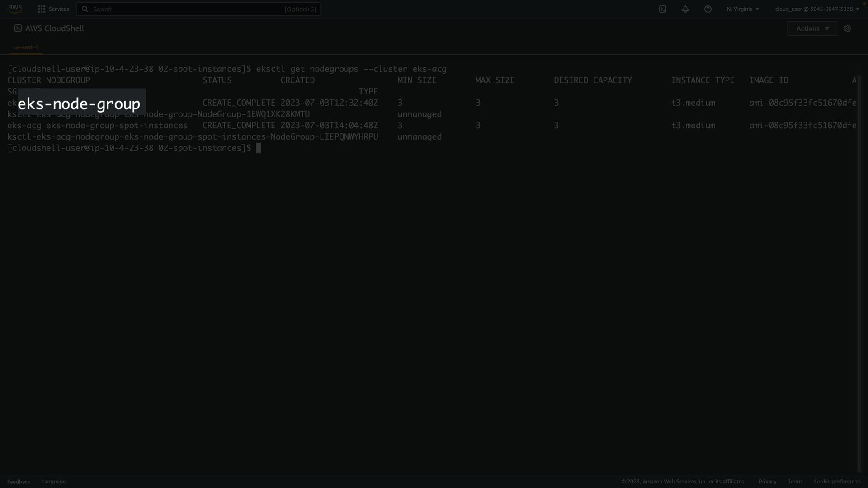868x488 pixels.
Task: Open the Feedback link
Action: (x=19, y=482)
